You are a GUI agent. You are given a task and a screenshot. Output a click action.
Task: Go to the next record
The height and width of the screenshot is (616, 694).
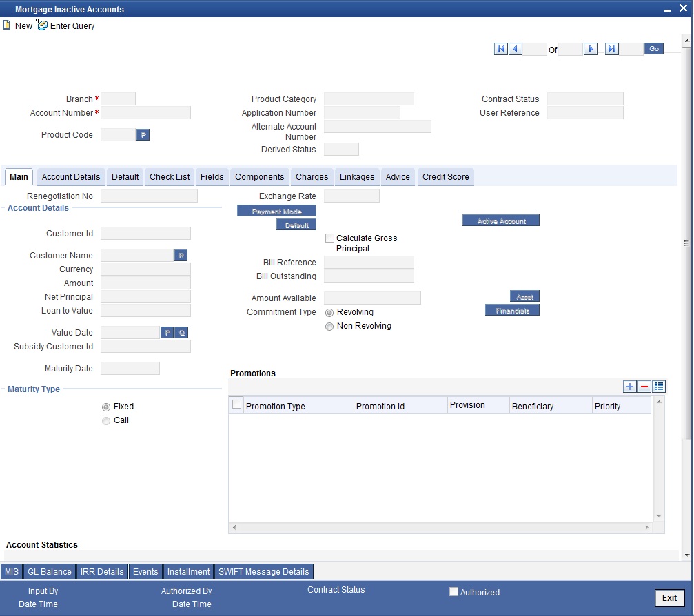click(591, 49)
